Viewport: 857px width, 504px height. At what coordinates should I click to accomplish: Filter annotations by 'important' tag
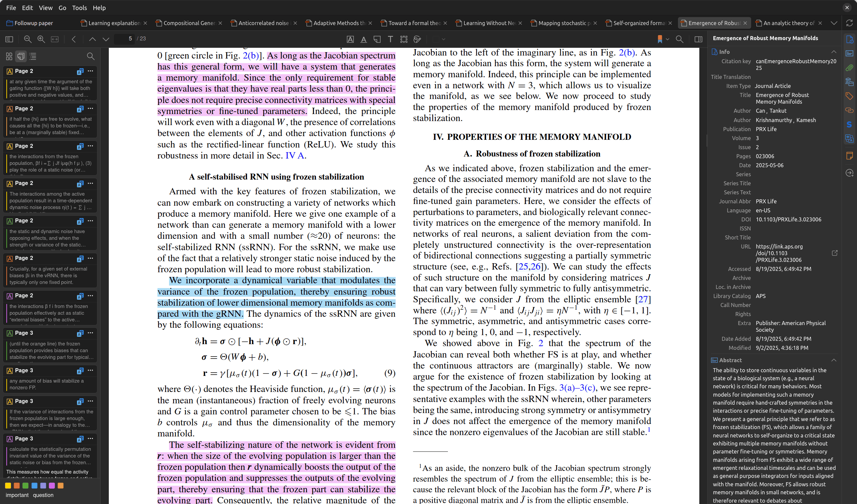17,495
